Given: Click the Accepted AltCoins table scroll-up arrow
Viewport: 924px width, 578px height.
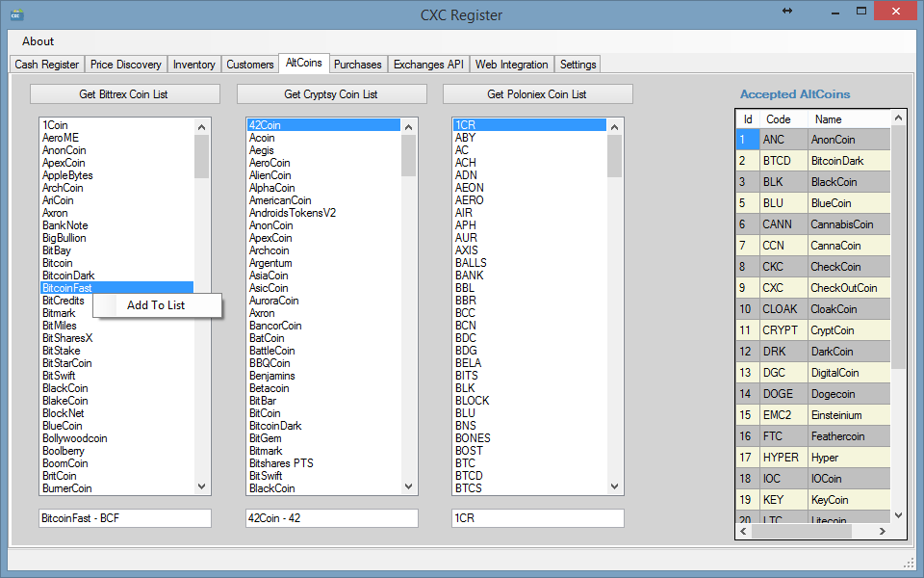Looking at the screenshot, I should [898, 118].
